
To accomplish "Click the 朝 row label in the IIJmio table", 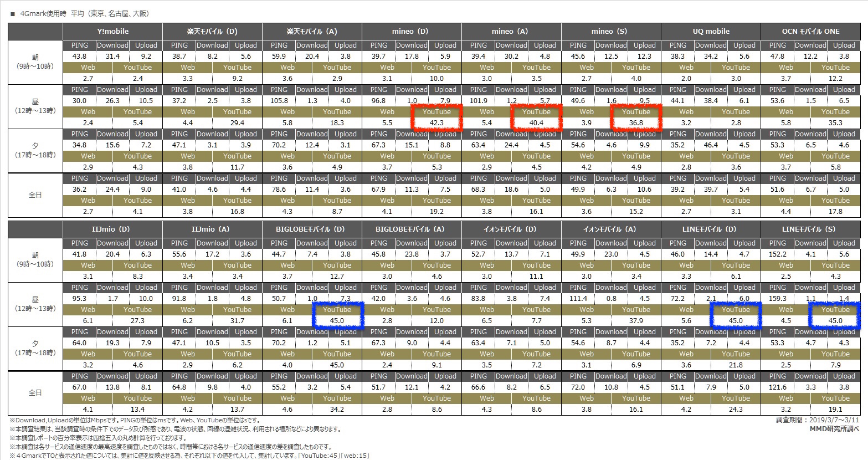I will tap(35, 260).
